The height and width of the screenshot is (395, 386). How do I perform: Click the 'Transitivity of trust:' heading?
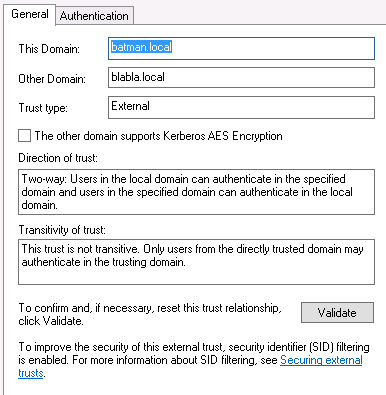[62, 230]
